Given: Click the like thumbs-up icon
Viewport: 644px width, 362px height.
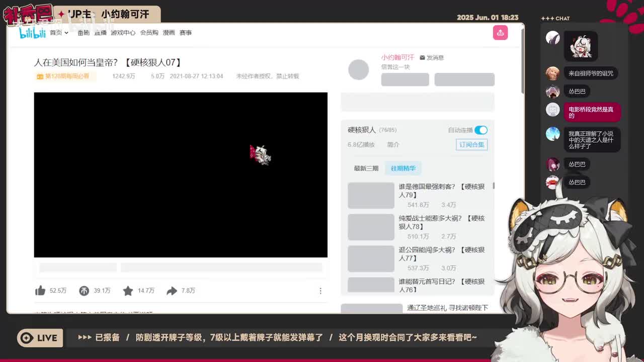Looking at the screenshot, I should [x=40, y=291].
